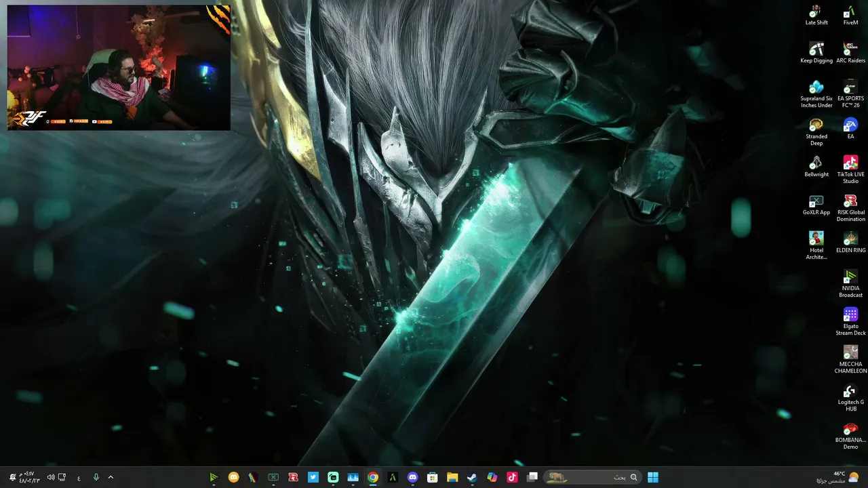Click the Logitech G HUB desktop shortcut

coord(850,398)
